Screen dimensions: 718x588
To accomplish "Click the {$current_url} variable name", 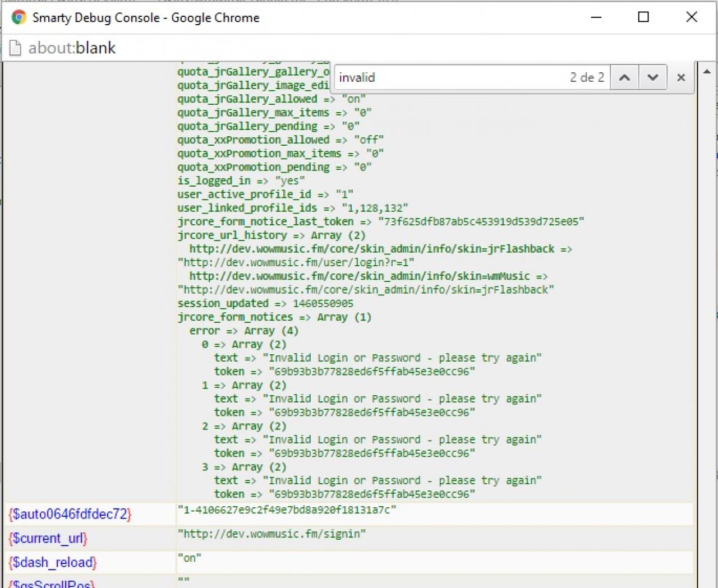I will coord(48,538).
